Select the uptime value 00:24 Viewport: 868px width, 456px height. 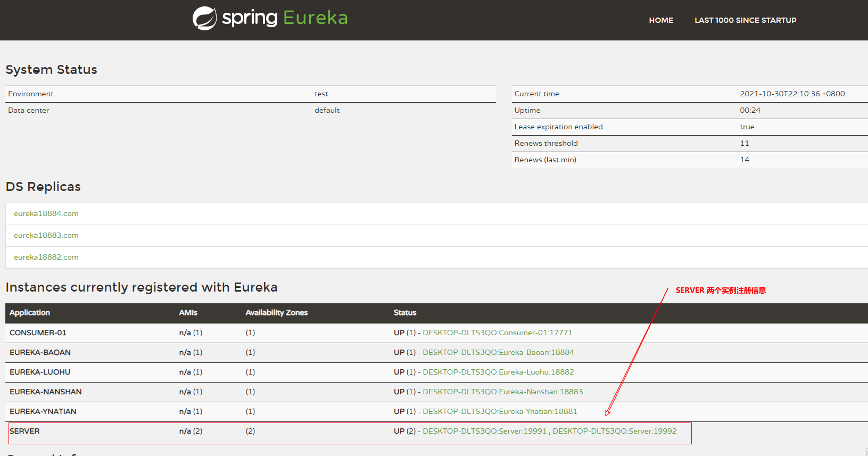click(750, 110)
